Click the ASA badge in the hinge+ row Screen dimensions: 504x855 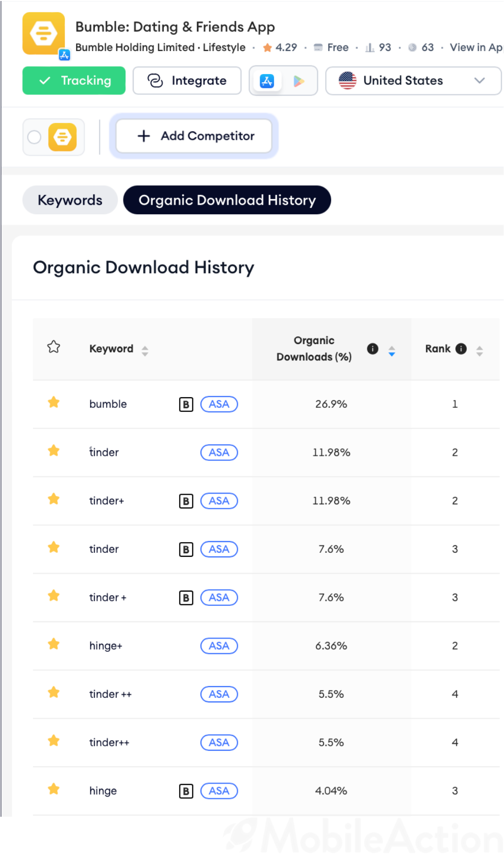[x=219, y=646]
